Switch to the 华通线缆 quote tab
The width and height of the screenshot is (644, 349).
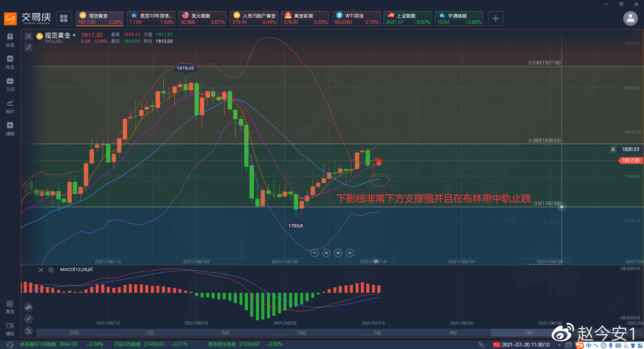pyautogui.click(x=459, y=18)
